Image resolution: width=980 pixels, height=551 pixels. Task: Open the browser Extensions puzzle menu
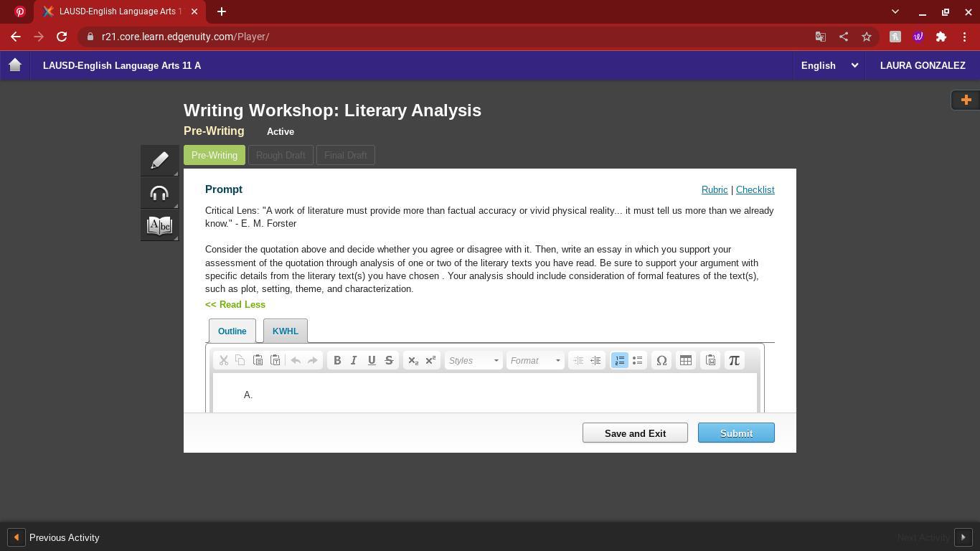click(941, 37)
